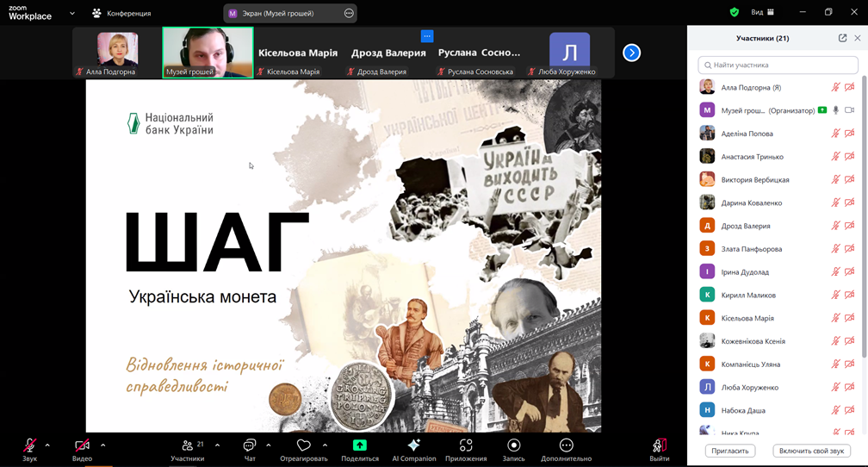Expand participants options arrow beside Участники
Image resolution: width=868 pixels, height=467 pixels.
217,445
